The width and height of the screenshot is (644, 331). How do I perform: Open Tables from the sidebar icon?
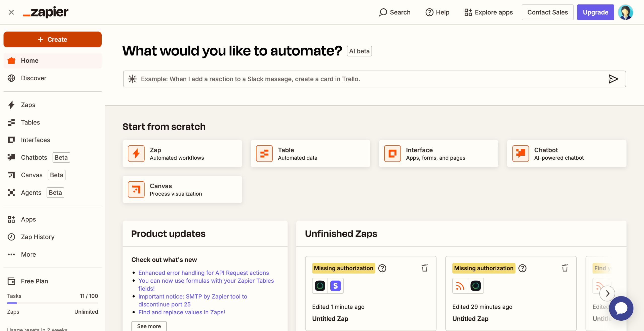[x=11, y=122]
